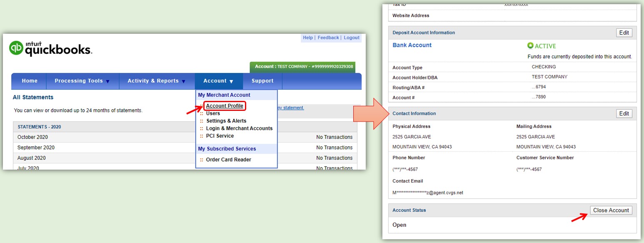Click the My Subscribed Services header
The width and height of the screenshot is (644, 243).
pyautogui.click(x=236, y=149)
